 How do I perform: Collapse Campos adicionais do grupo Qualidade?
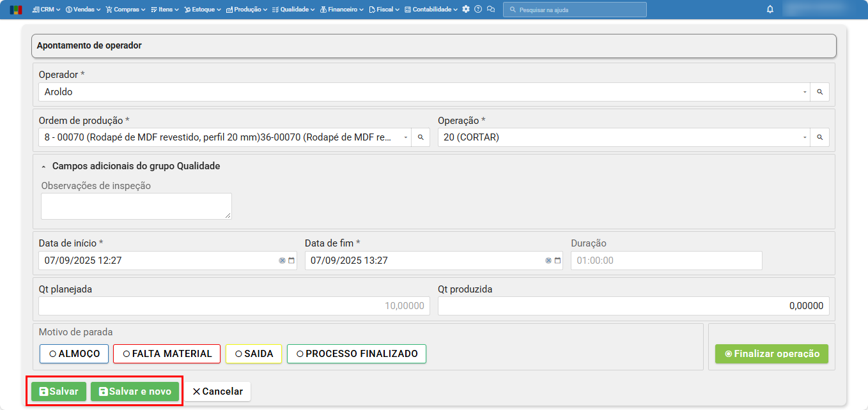click(43, 166)
